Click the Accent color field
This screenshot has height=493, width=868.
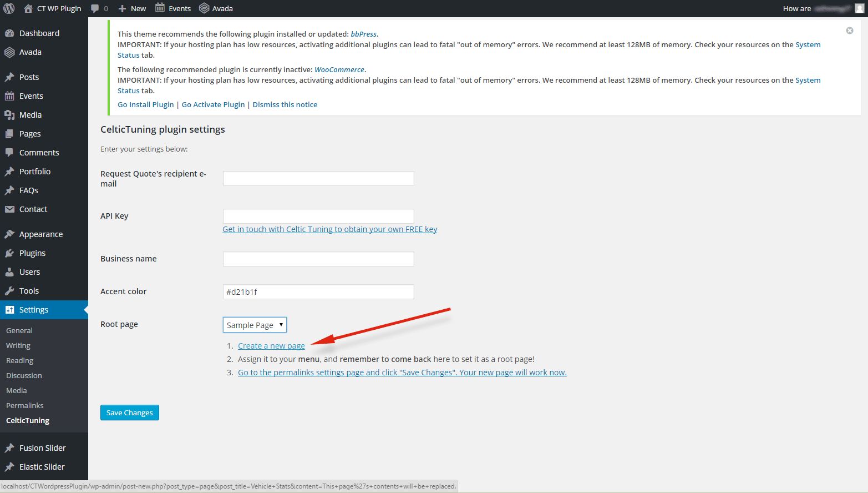[x=318, y=292]
